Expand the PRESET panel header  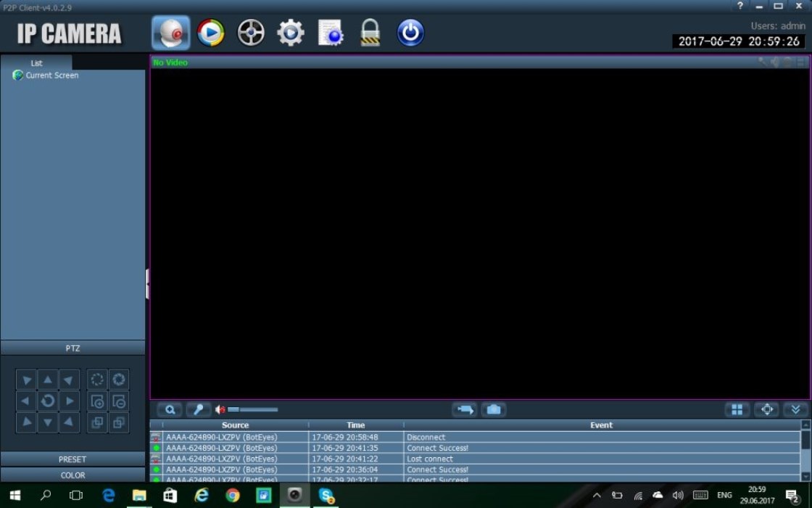coord(72,459)
